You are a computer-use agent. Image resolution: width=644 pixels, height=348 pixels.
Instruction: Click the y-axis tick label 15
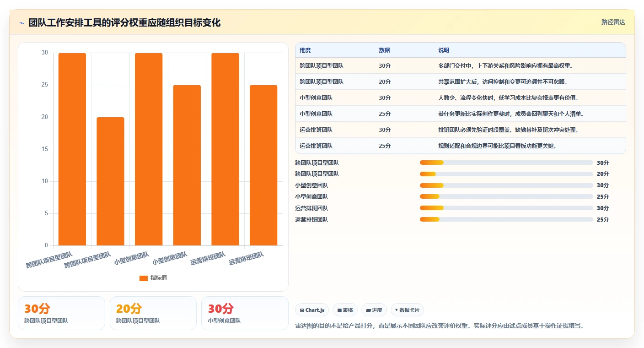44,149
